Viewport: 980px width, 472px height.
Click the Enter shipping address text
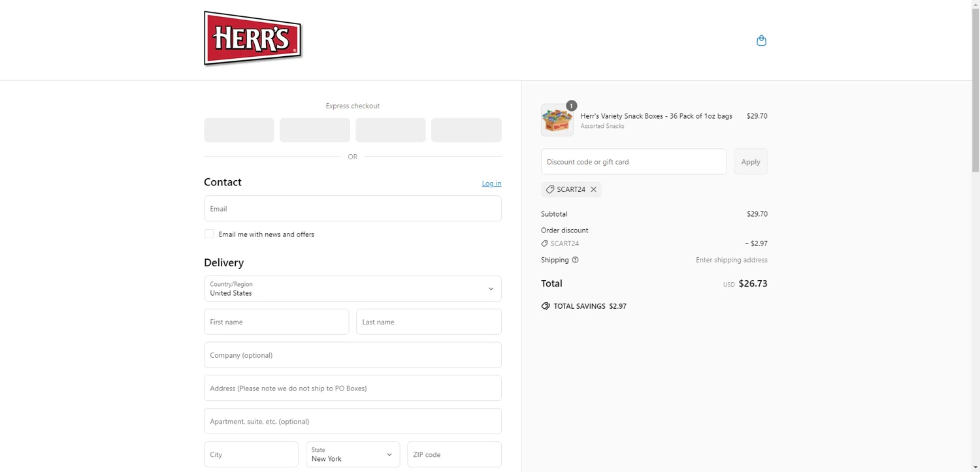coord(732,260)
